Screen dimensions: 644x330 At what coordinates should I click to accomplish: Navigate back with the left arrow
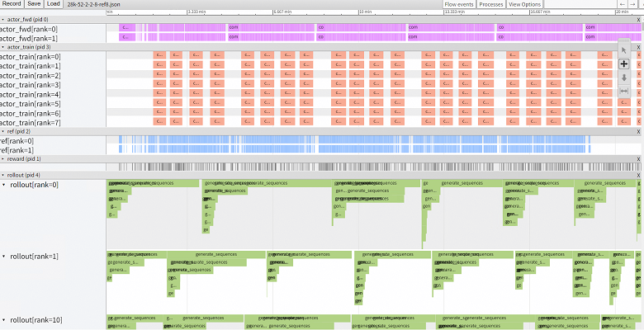tap(623, 4)
